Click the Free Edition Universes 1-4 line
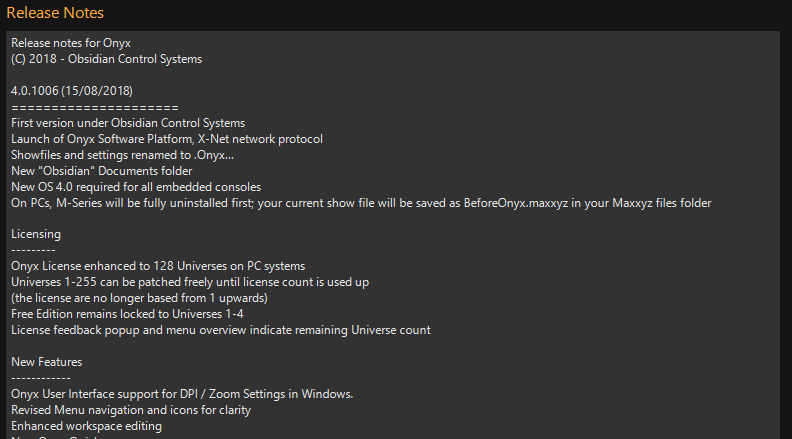 (127, 314)
